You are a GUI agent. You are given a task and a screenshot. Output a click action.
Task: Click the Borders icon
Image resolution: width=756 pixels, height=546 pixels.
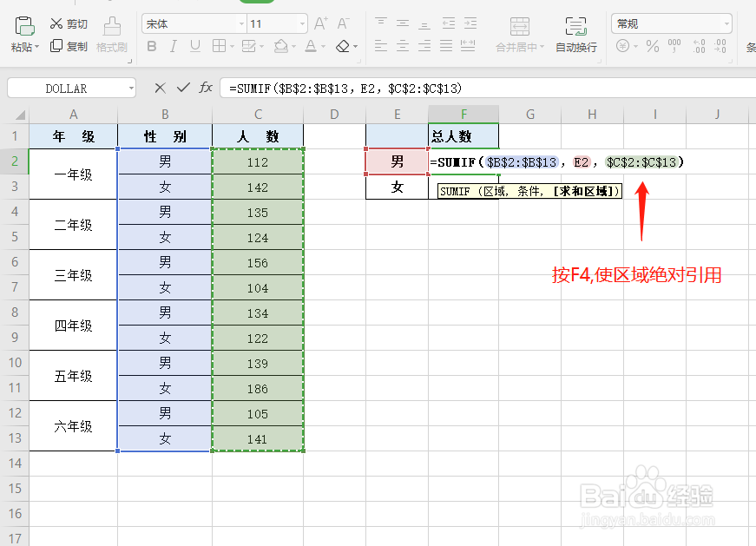pyautogui.click(x=219, y=46)
